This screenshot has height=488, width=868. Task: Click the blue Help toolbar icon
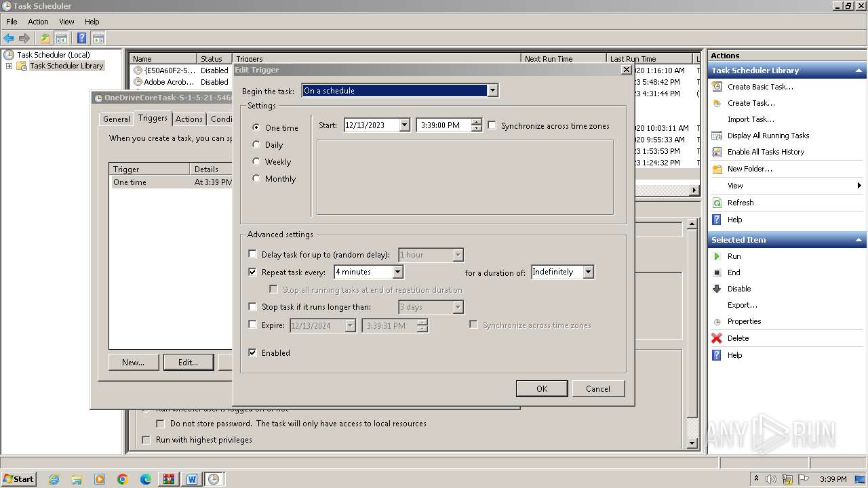(x=82, y=39)
